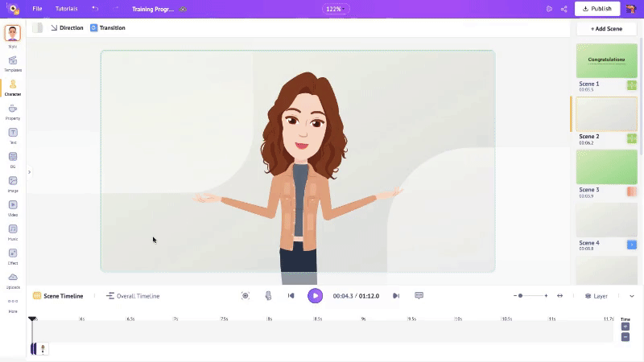The height and width of the screenshot is (362, 644).
Task: Open the BG backgrounds panel
Action: tap(13, 160)
